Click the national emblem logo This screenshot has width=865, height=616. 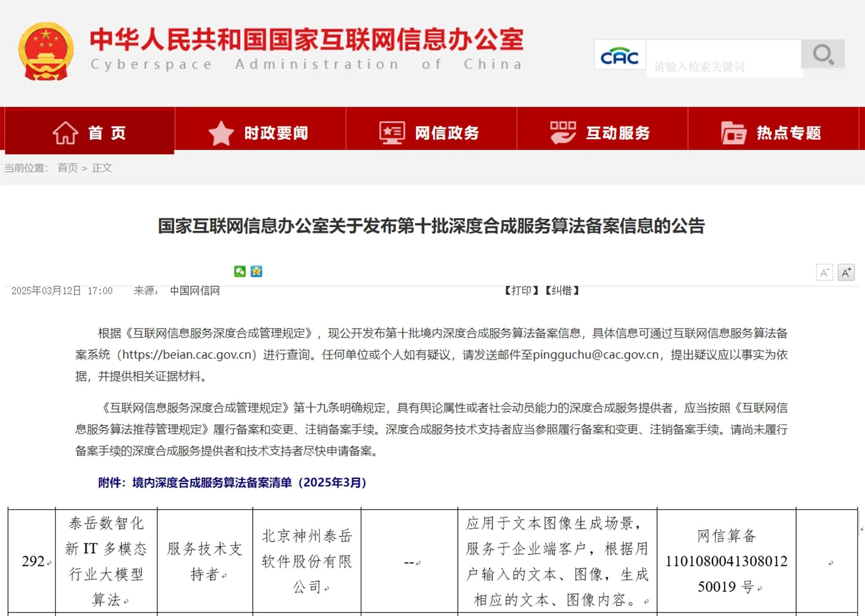pyautogui.click(x=46, y=51)
